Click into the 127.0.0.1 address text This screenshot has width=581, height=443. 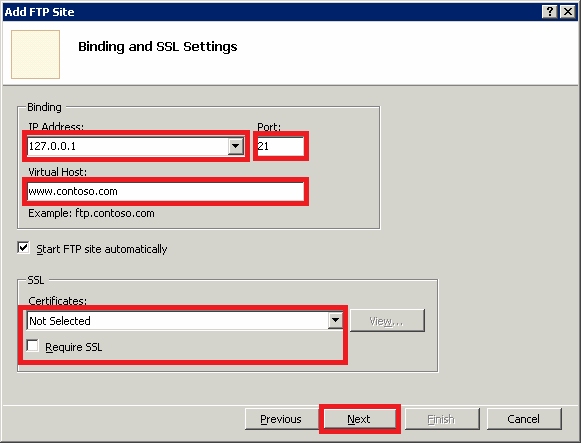[x=52, y=146]
